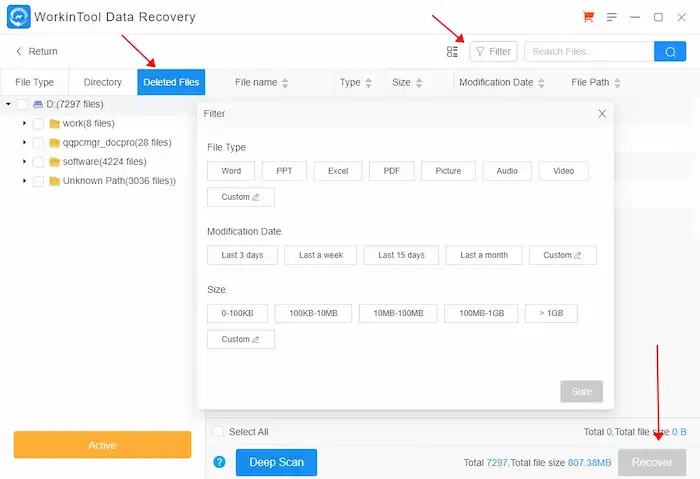Sort by Type column arrows
700x479 pixels.
tap(368, 83)
